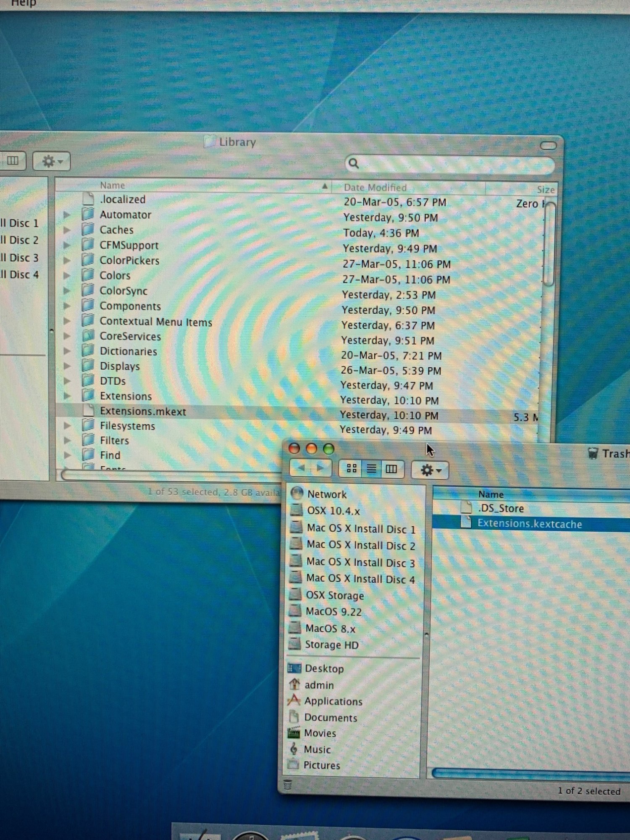Click the Library window vertical scrollbar
The width and height of the screenshot is (630, 840).
[549, 244]
